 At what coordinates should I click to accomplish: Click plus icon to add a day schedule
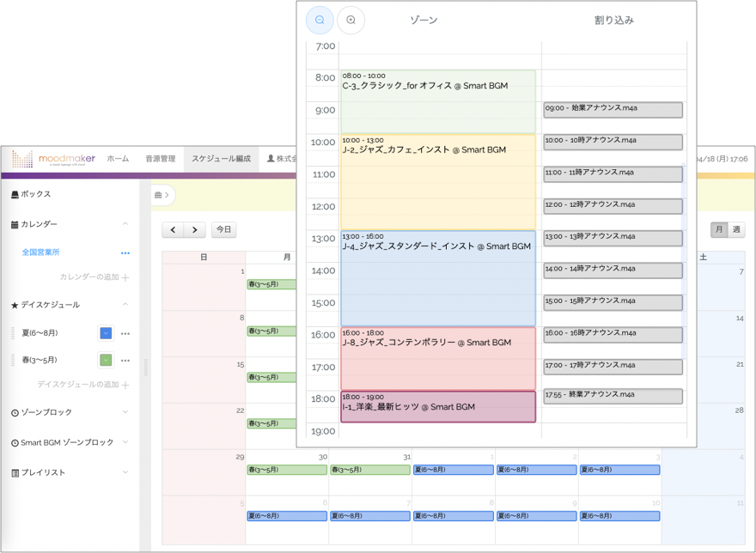point(125,385)
